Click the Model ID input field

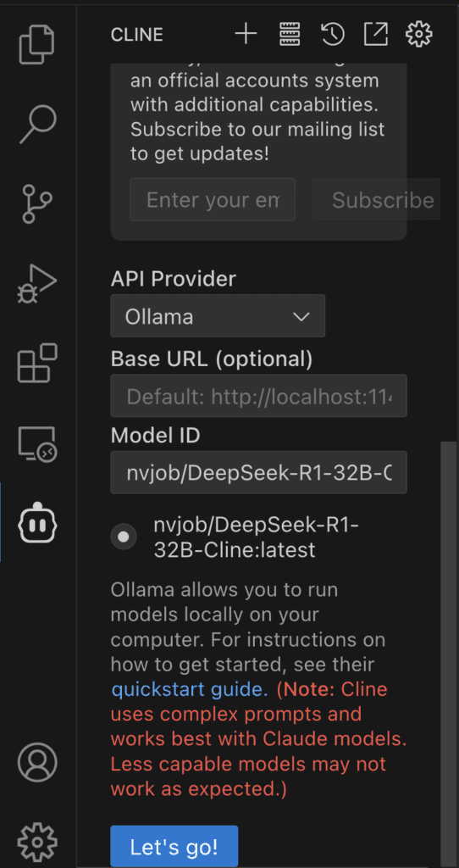tap(259, 472)
